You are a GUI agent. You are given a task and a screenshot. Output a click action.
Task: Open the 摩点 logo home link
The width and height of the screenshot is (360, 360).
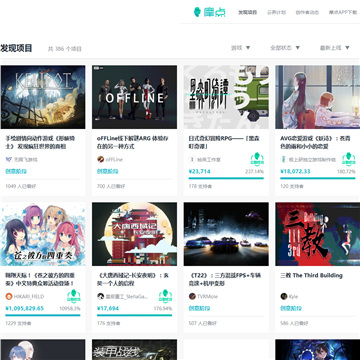click(210, 12)
